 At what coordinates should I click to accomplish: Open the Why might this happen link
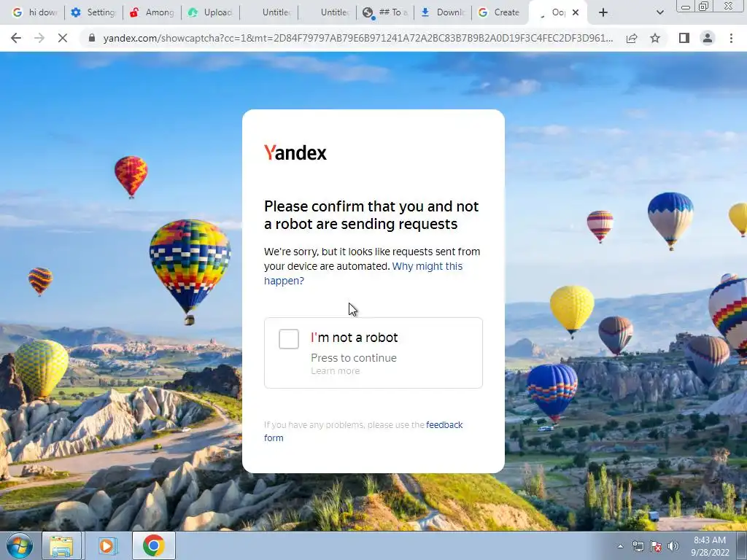[363, 273]
